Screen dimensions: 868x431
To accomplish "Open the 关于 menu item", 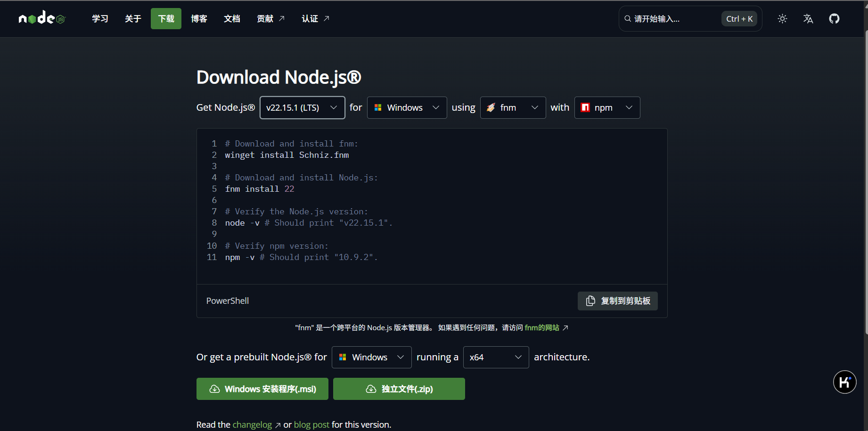I will point(133,19).
